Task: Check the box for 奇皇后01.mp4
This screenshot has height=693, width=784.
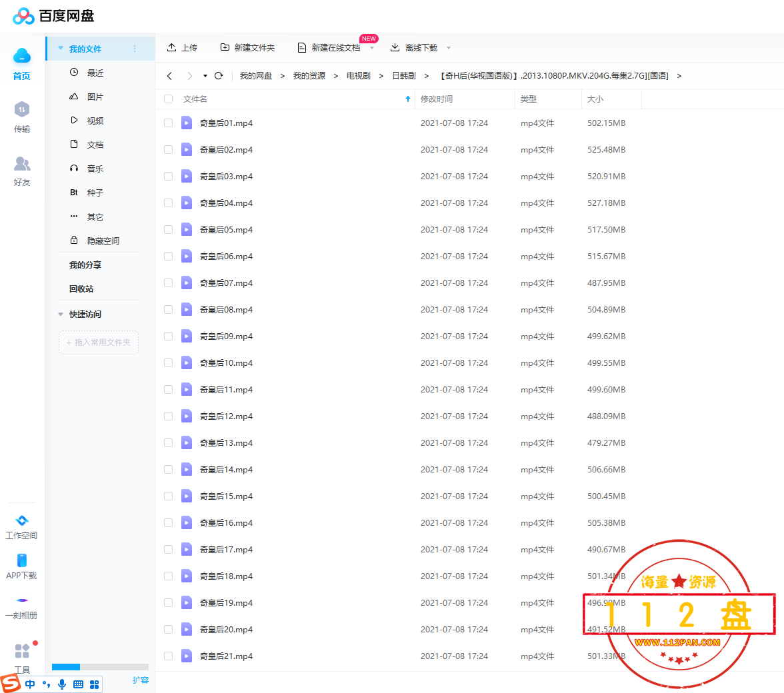Action: (x=169, y=123)
